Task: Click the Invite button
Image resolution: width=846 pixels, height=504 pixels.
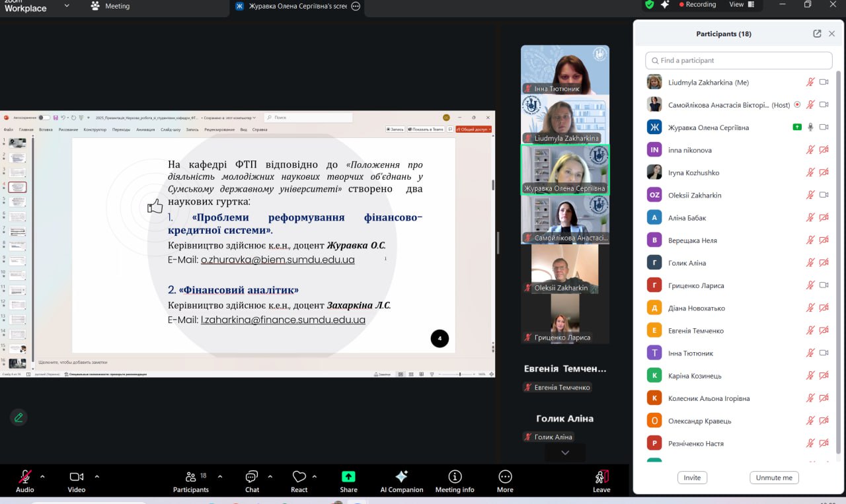Action: click(692, 478)
